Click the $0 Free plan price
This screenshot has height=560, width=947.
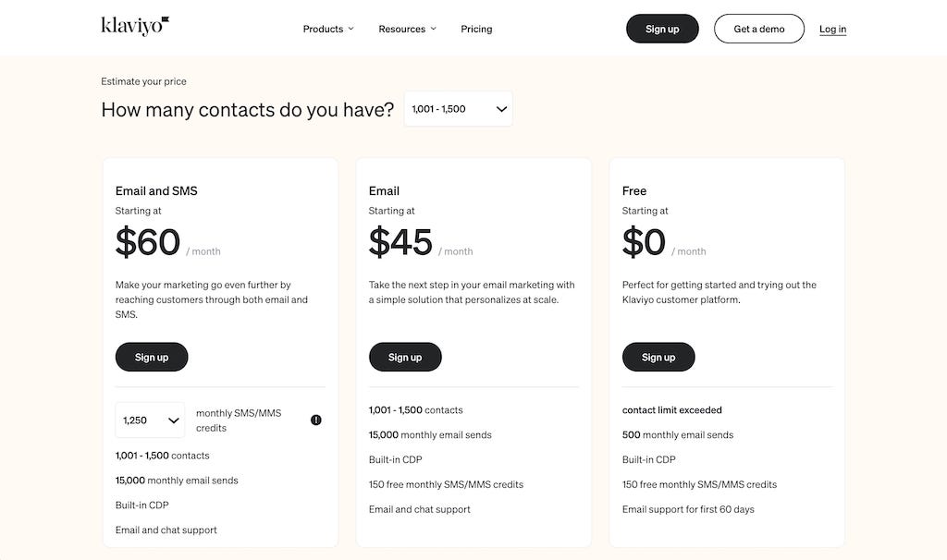click(x=644, y=242)
